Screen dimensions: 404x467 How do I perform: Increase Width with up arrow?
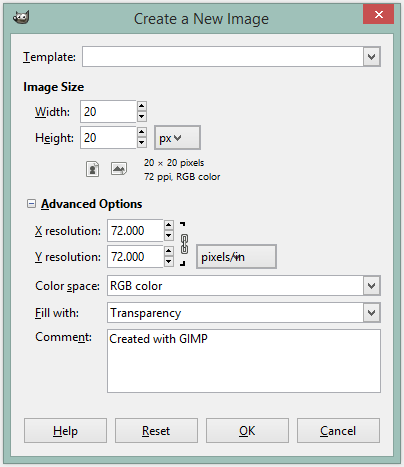pos(142,106)
